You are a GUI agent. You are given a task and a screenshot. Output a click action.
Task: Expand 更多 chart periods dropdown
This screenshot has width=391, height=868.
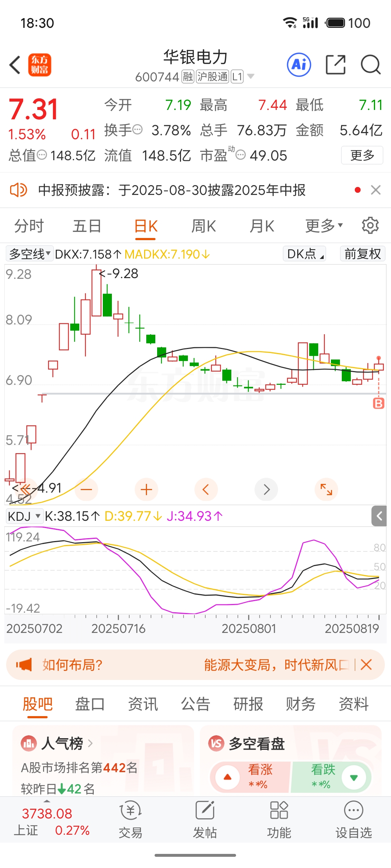click(x=324, y=226)
